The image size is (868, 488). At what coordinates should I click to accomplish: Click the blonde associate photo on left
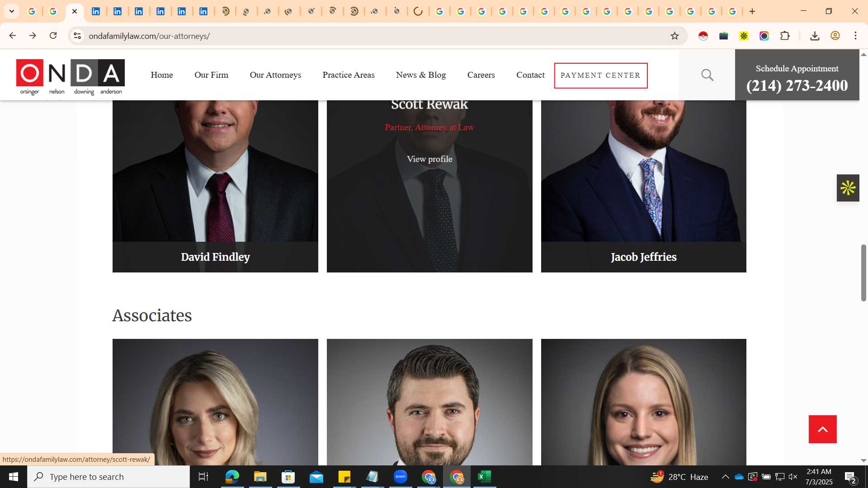[x=215, y=402]
